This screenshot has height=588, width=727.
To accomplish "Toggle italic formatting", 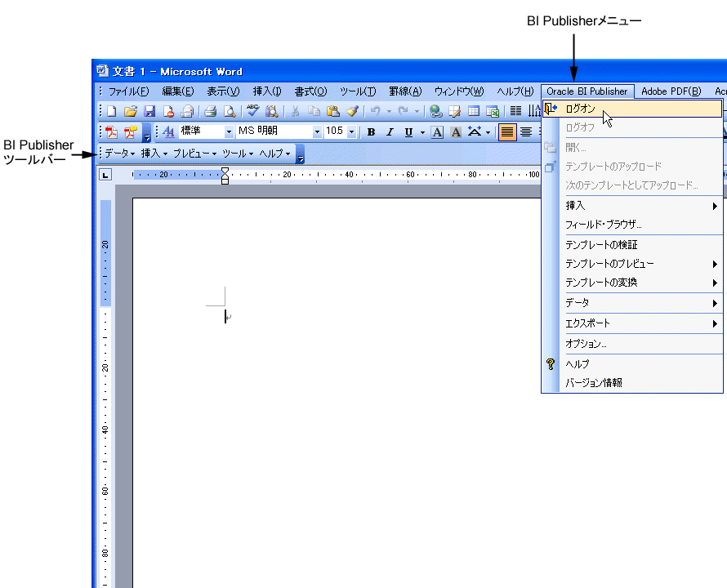I will (x=390, y=132).
